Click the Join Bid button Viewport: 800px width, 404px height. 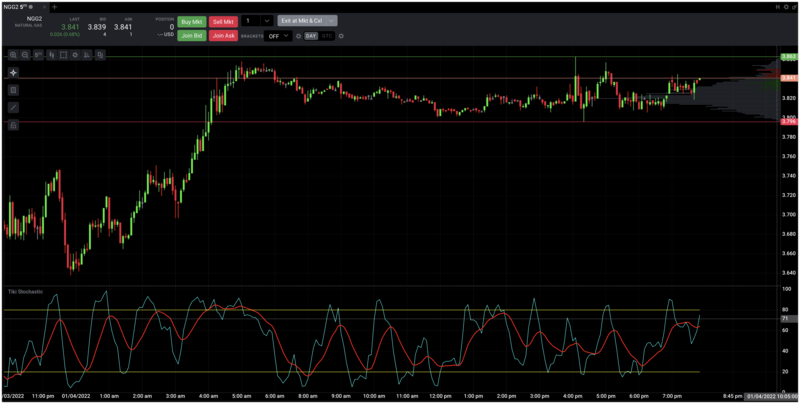(x=192, y=36)
